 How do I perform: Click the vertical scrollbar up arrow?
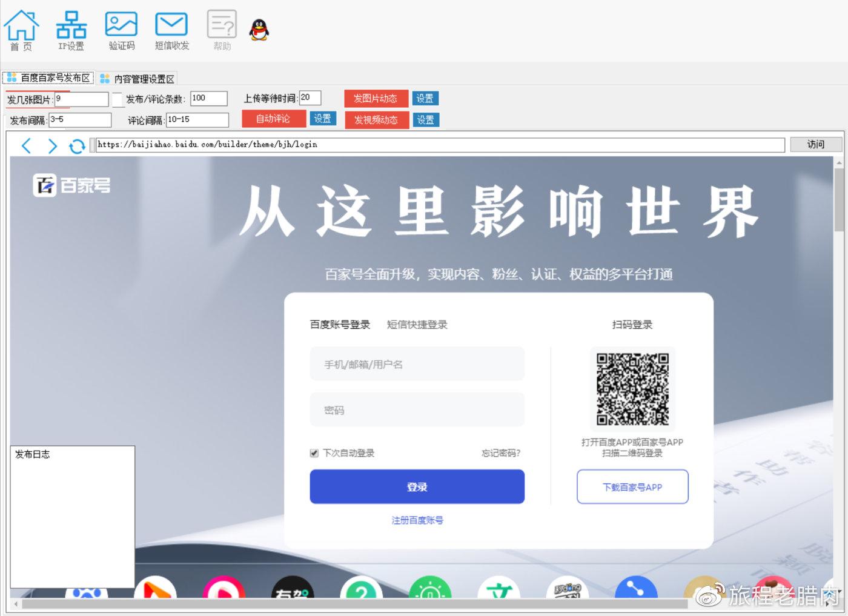839,162
